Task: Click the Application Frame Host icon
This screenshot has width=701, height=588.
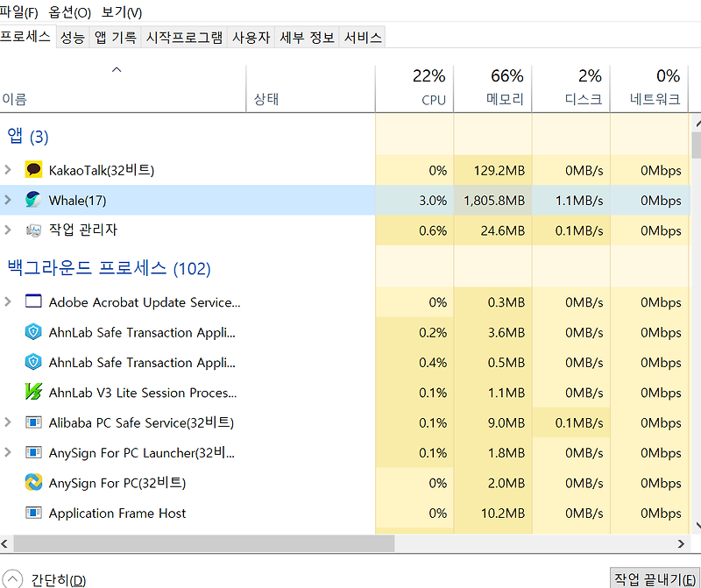Action: (x=33, y=513)
